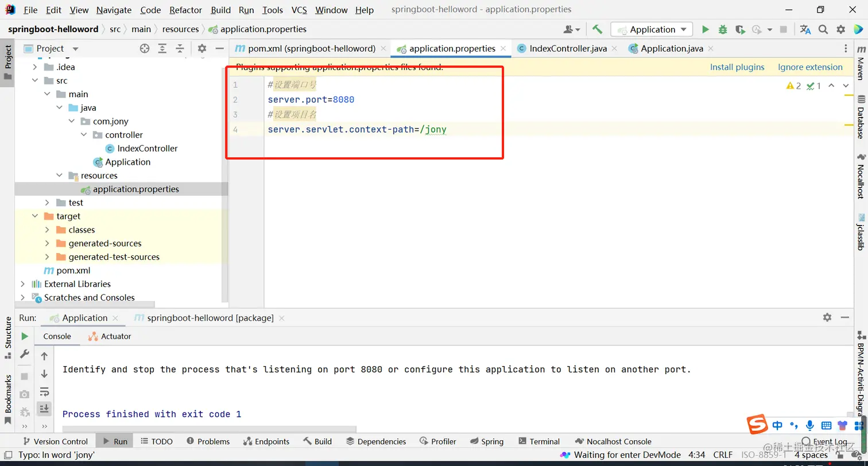Expand all nodes in Project panel
Viewport: 868px width, 466px height.
click(162, 49)
